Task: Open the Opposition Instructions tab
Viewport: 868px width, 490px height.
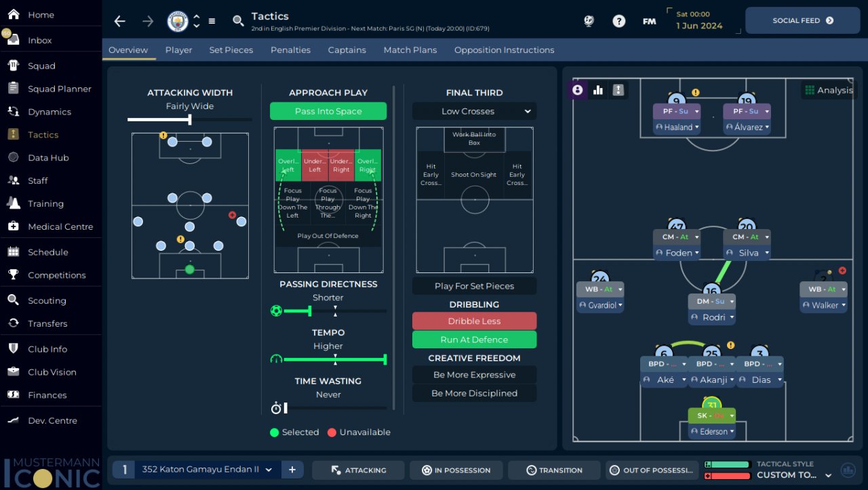Action: click(x=505, y=49)
